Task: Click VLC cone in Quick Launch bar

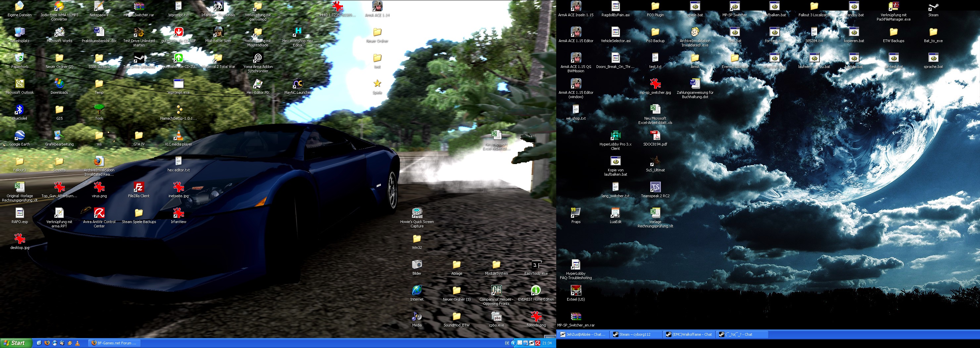Action: coord(77,343)
